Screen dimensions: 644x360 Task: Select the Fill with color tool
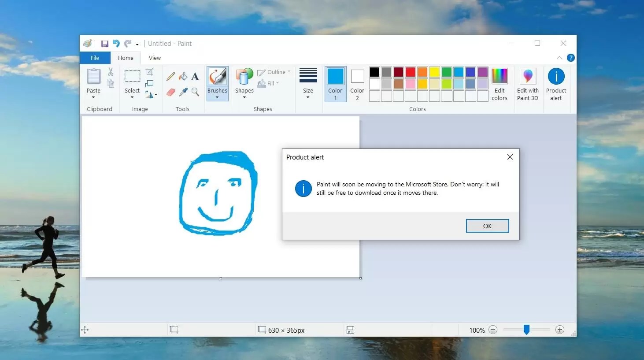[183, 76]
